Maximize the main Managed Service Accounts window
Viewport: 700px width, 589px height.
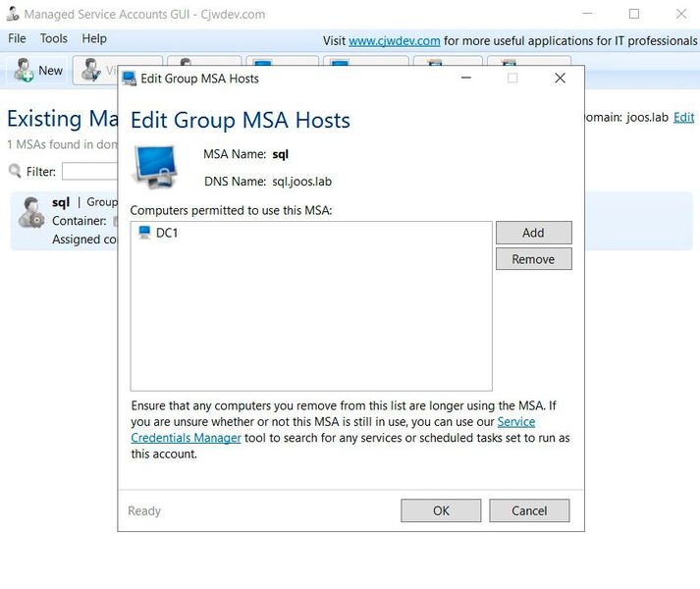pos(634,14)
